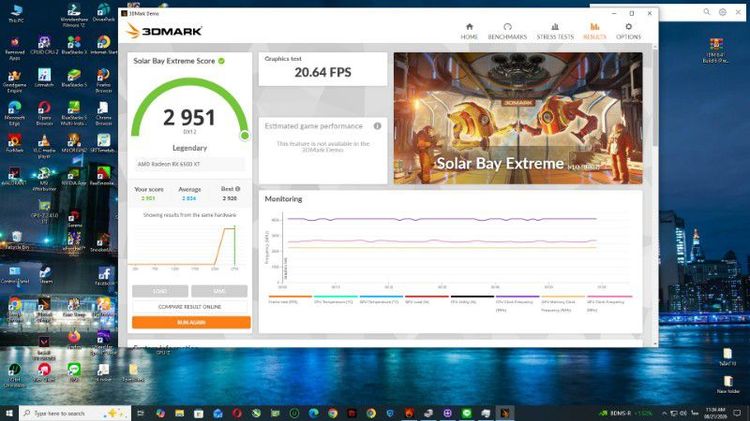Select the BlueStacks X desktop icon
This screenshot has height=421, width=750.
point(74,45)
